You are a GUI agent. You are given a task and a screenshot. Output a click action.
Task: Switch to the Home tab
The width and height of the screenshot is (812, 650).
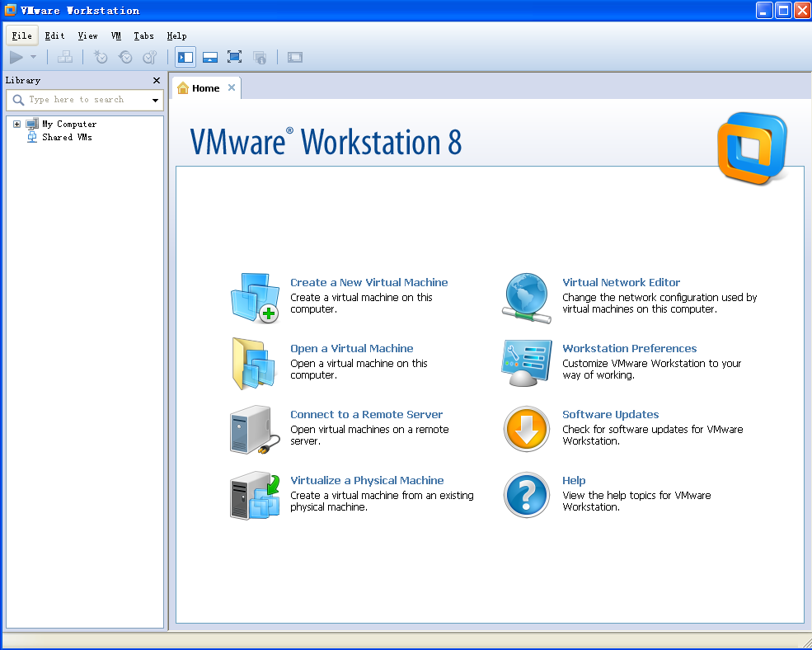205,88
